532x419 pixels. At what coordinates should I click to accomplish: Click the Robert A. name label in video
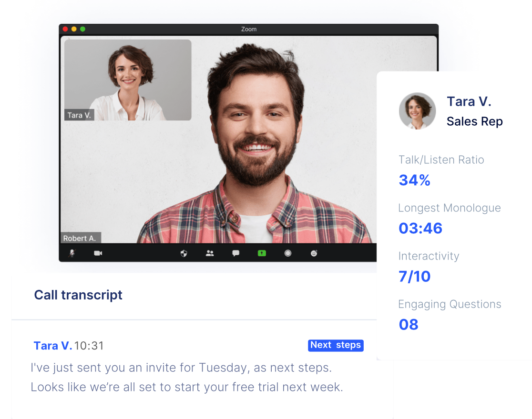click(x=80, y=239)
